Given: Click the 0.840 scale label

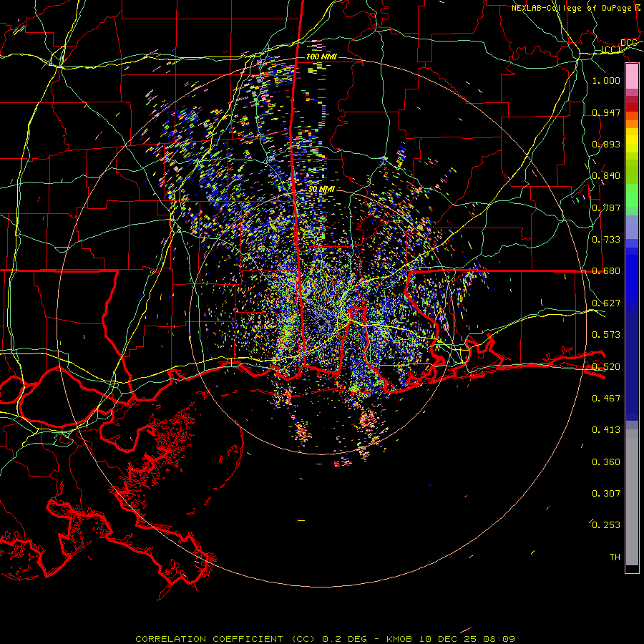Looking at the screenshot, I should [x=606, y=176].
